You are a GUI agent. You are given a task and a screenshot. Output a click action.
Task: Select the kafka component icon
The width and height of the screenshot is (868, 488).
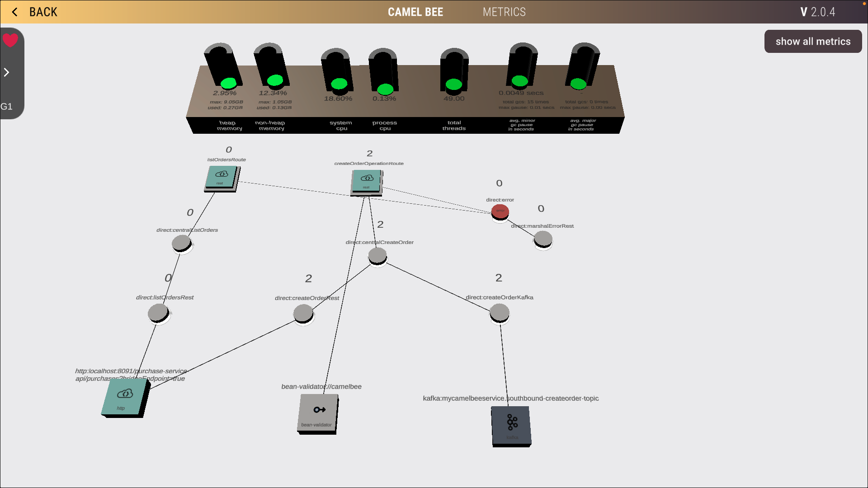coord(511,425)
